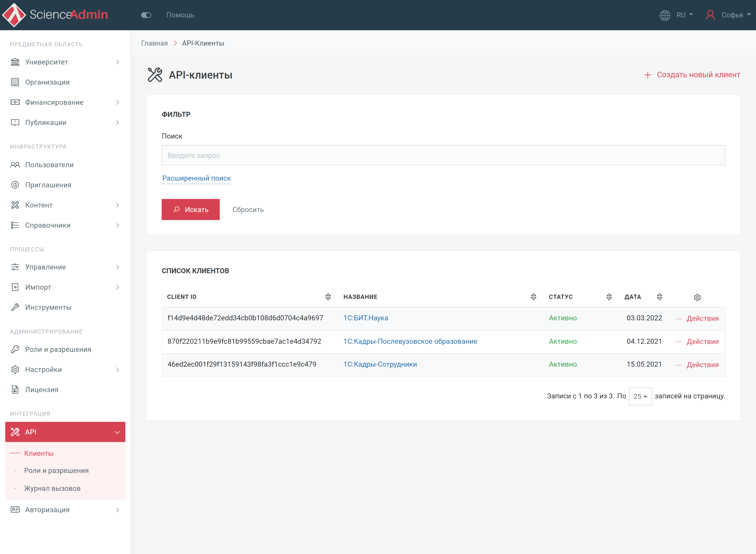Open the table columns settings gear

(697, 297)
